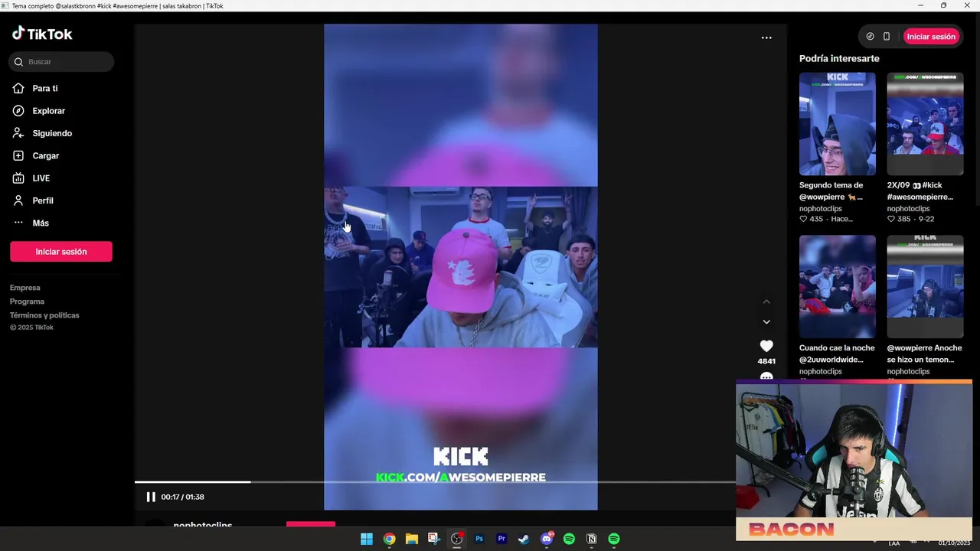Seek on the video progress bar
Screen dimensions: 980x551
[435, 482]
